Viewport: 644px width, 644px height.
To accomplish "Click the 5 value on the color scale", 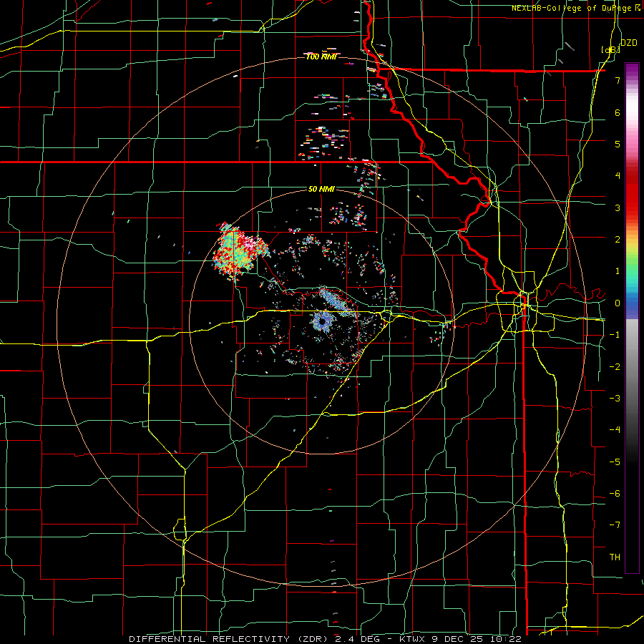I will click(618, 144).
